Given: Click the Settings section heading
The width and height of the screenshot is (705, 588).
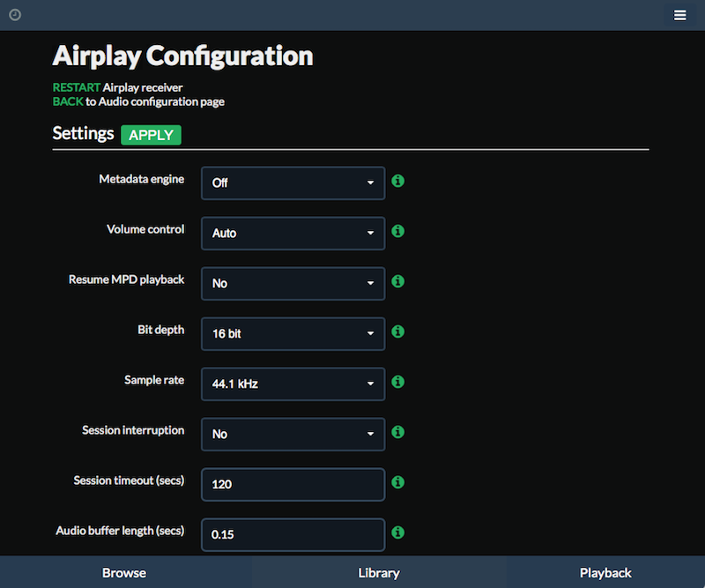Looking at the screenshot, I should (x=83, y=134).
